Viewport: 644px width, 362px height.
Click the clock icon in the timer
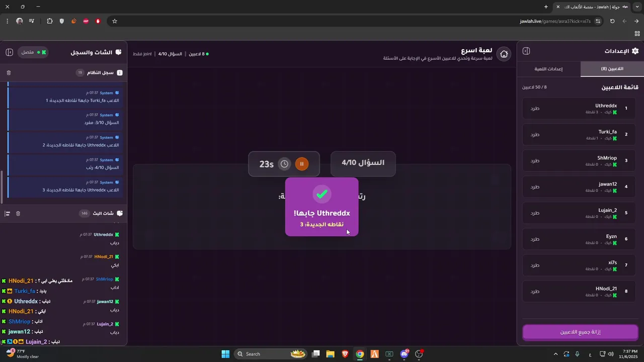pyautogui.click(x=285, y=164)
